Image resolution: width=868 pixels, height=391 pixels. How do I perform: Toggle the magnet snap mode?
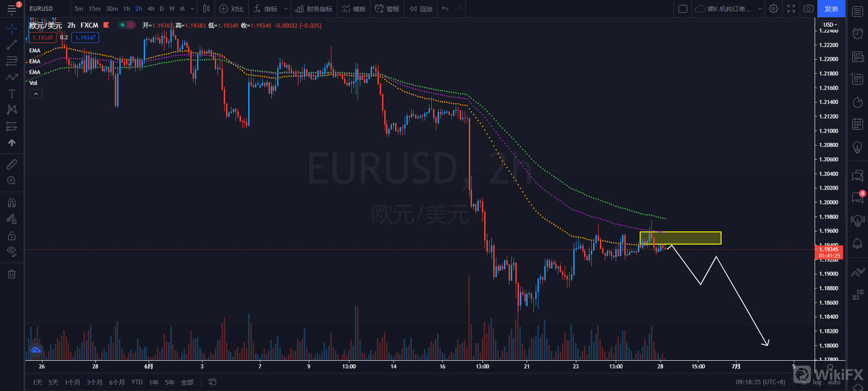[12, 203]
